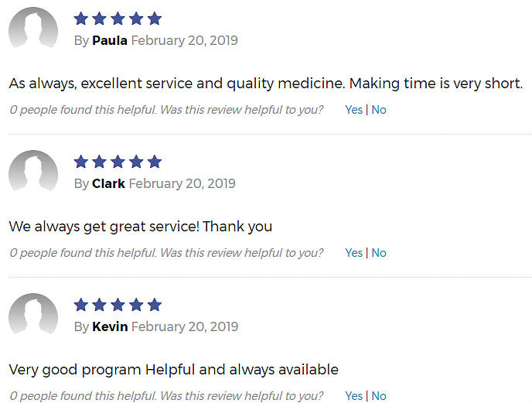Vote Yes on Kevin's review

(x=354, y=396)
